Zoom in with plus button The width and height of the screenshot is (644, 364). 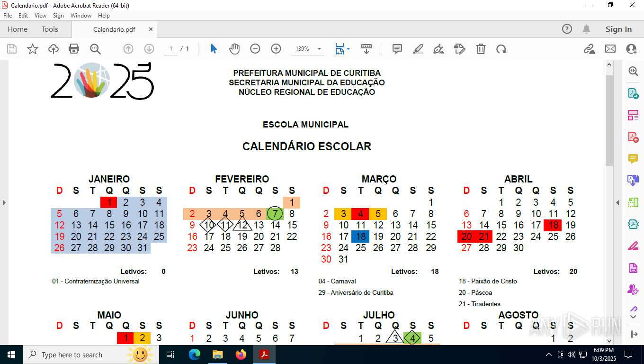point(276,49)
